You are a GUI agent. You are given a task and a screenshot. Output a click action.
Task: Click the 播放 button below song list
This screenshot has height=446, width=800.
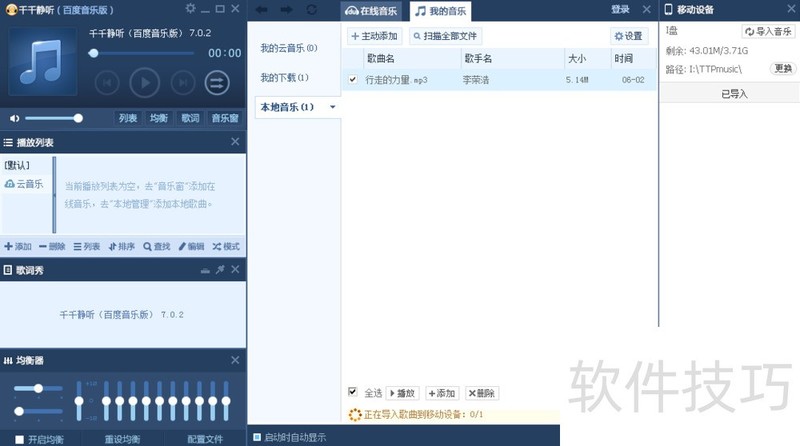pos(403,393)
